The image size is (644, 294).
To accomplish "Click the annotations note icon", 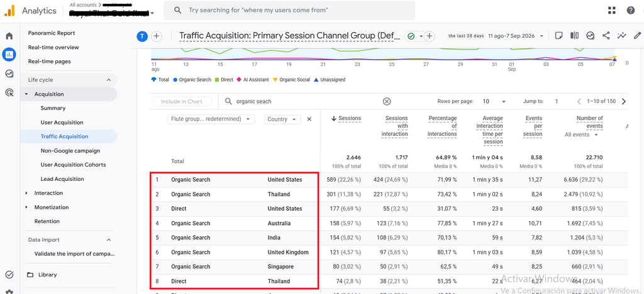I will point(558,36).
